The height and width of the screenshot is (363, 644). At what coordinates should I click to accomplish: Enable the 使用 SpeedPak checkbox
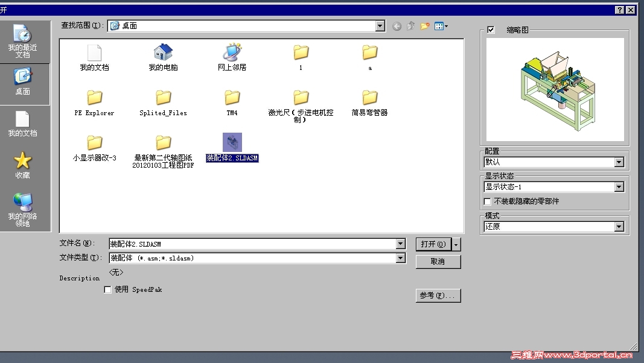click(x=107, y=289)
